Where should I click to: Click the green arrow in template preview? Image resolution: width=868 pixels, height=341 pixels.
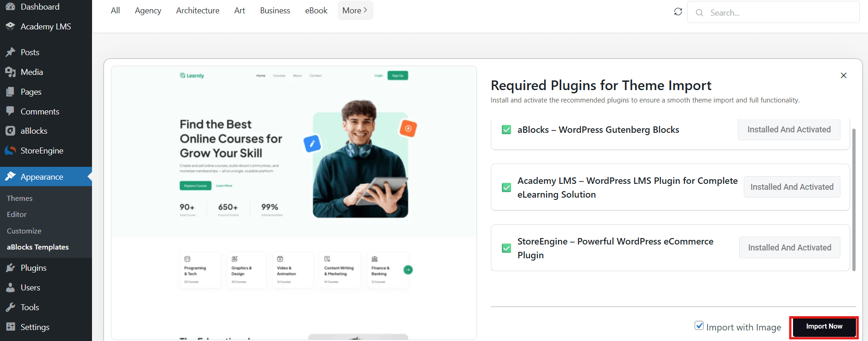(x=408, y=270)
